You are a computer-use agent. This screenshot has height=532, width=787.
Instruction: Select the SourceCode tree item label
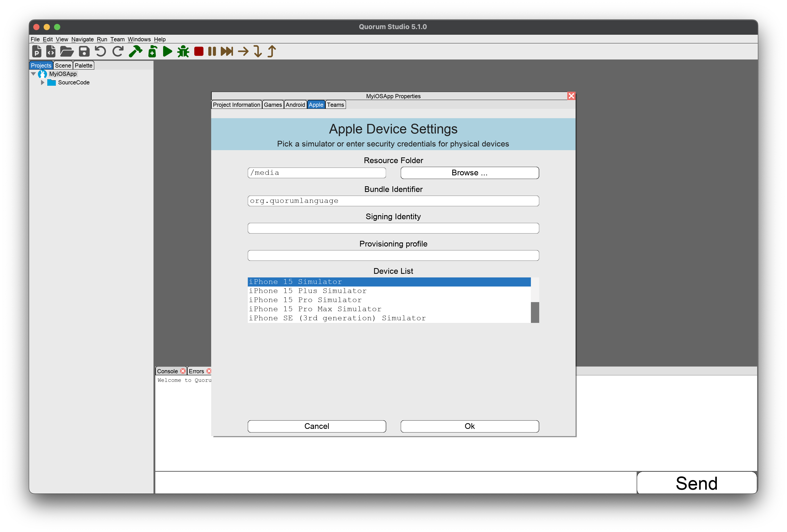click(74, 83)
